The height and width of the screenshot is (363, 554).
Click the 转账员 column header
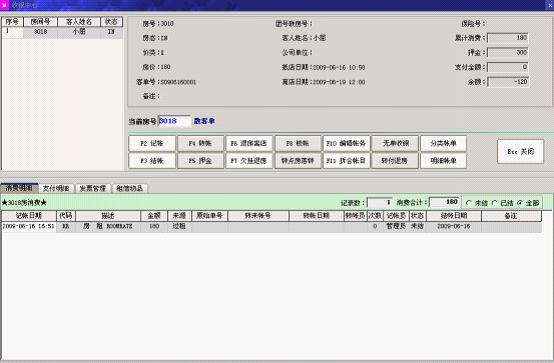point(355,216)
